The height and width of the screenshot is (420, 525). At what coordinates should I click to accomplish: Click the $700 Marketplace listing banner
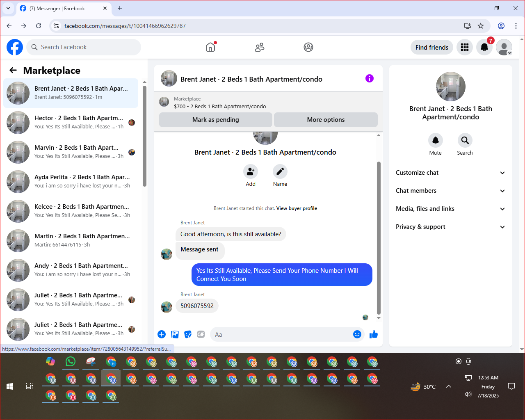[268, 103]
